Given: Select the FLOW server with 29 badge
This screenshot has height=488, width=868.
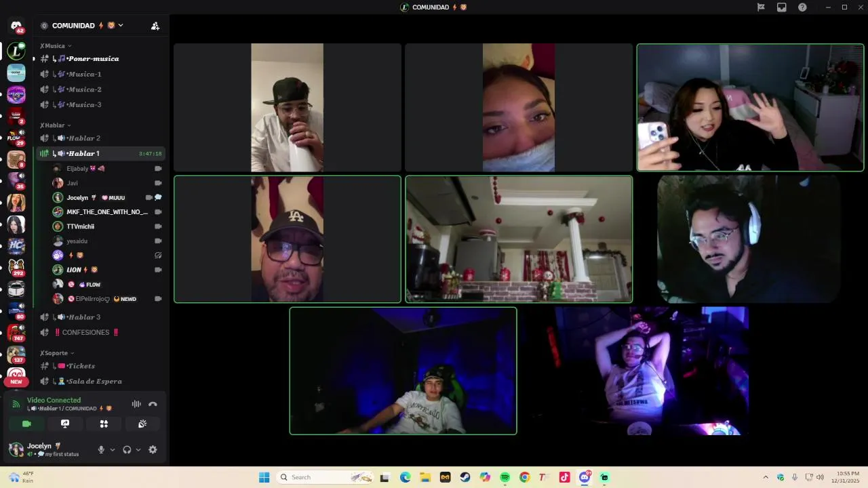Looking at the screenshot, I should click(16, 138).
